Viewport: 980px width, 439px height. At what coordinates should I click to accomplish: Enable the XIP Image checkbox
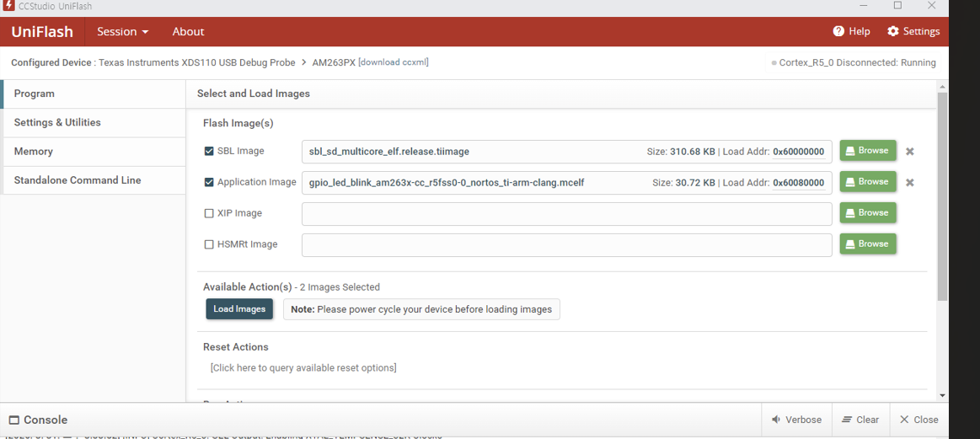click(x=209, y=213)
